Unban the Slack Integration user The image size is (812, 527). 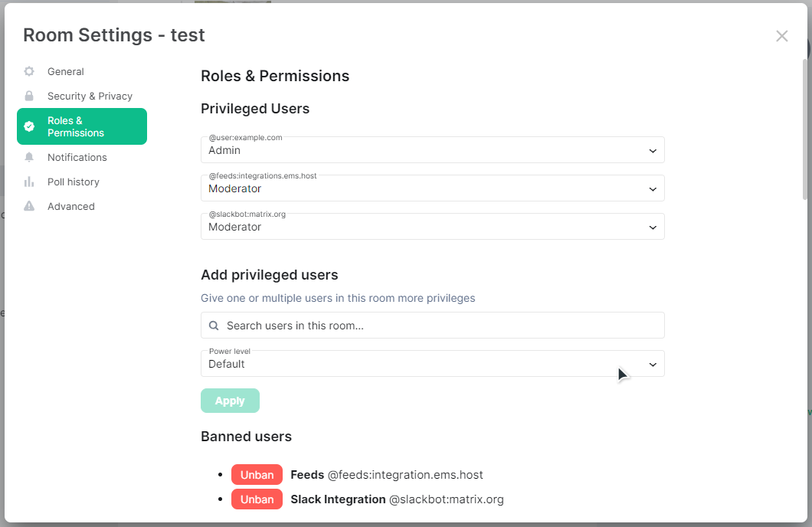(x=257, y=499)
